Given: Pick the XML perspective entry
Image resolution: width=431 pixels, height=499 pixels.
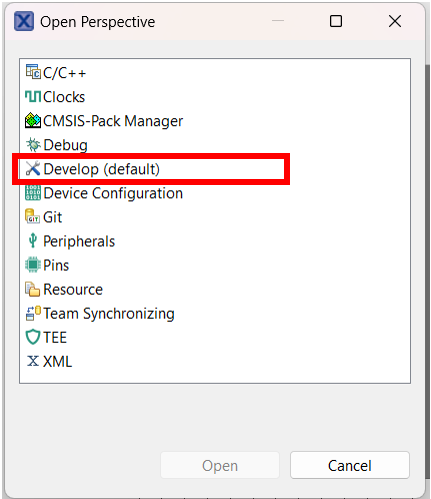Looking at the screenshot, I should [x=49, y=361].
